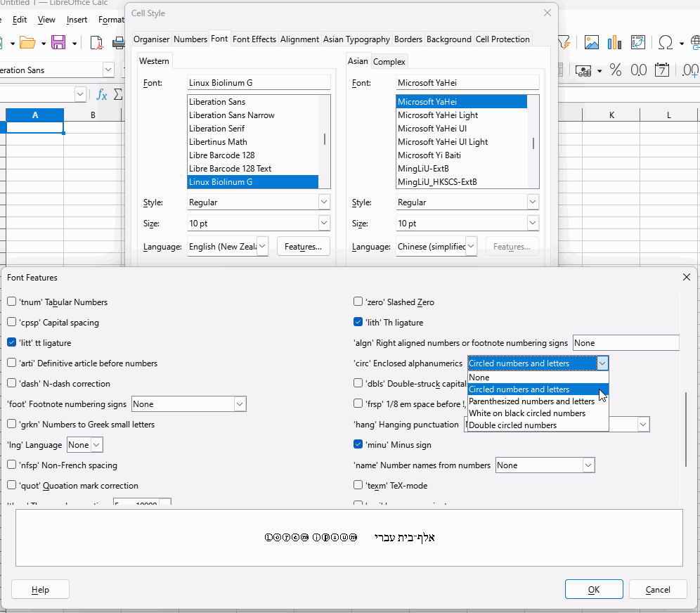Image resolution: width=700 pixels, height=613 pixels.
Task: Click the Insert Image toolbar icon
Action: point(592,43)
